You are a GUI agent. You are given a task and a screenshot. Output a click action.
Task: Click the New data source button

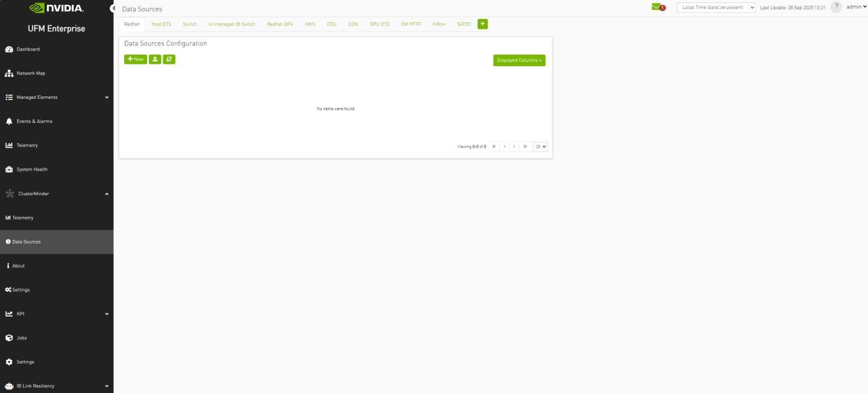click(x=136, y=59)
